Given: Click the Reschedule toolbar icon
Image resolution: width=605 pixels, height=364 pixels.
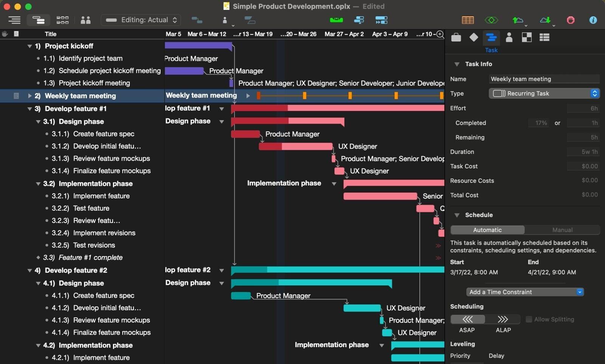Looking at the screenshot, I should [x=381, y=20].
